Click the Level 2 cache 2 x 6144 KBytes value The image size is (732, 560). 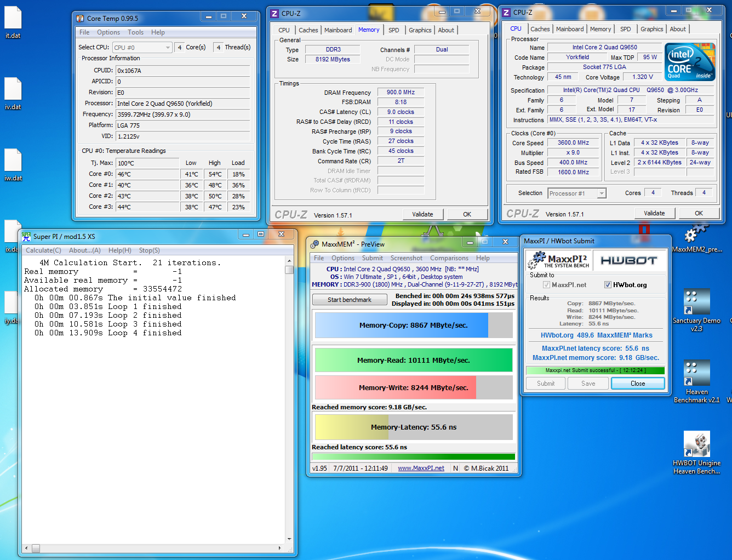tap(660, 162)
